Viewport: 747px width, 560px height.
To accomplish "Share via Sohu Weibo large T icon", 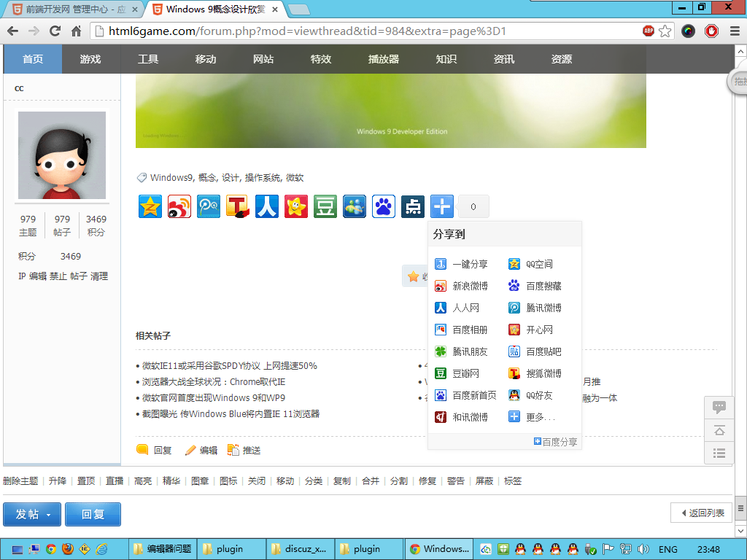I will tap(238, 206).
